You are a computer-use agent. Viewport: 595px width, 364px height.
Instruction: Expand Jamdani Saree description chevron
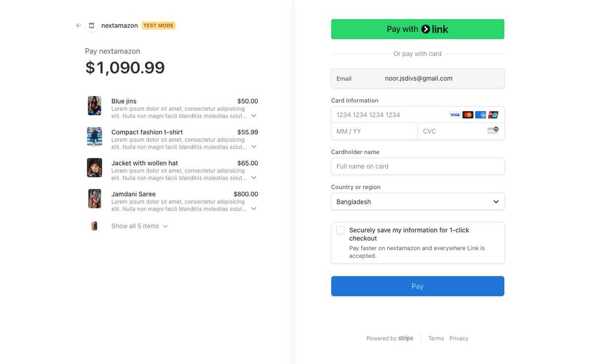pyautogui.click(x=254, y=209)
